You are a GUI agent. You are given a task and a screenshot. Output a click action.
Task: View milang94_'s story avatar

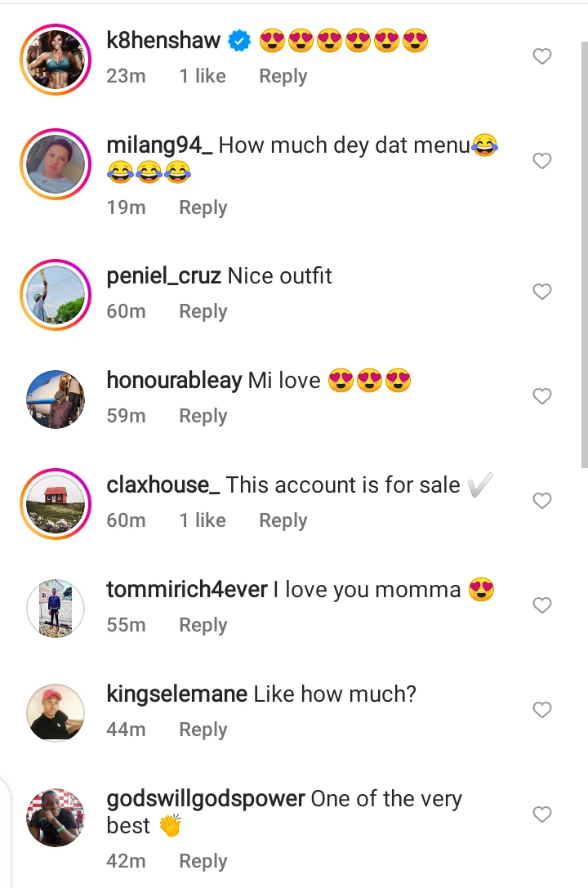pos(56,162)
